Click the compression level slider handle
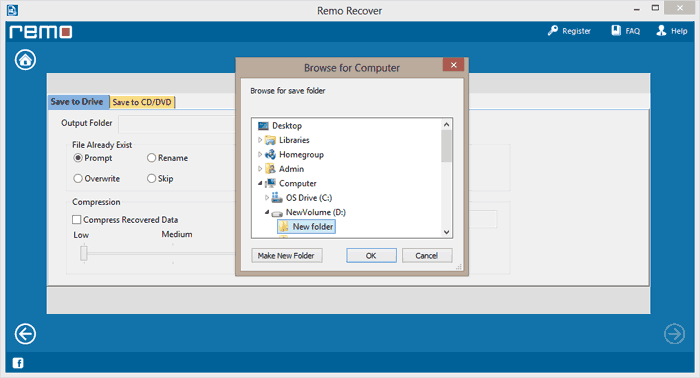Screen dimensions: 700x378 [83, 253]
